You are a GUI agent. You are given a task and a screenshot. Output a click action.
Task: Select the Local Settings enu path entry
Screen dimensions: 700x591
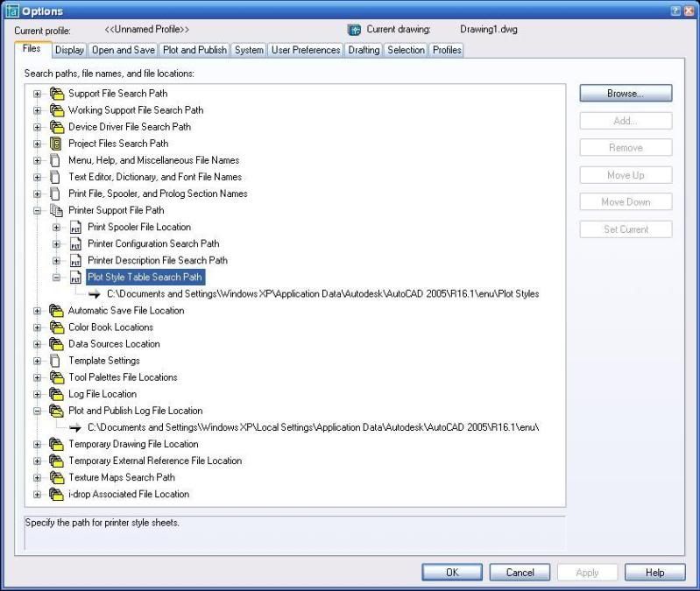(x=313, y=427)
